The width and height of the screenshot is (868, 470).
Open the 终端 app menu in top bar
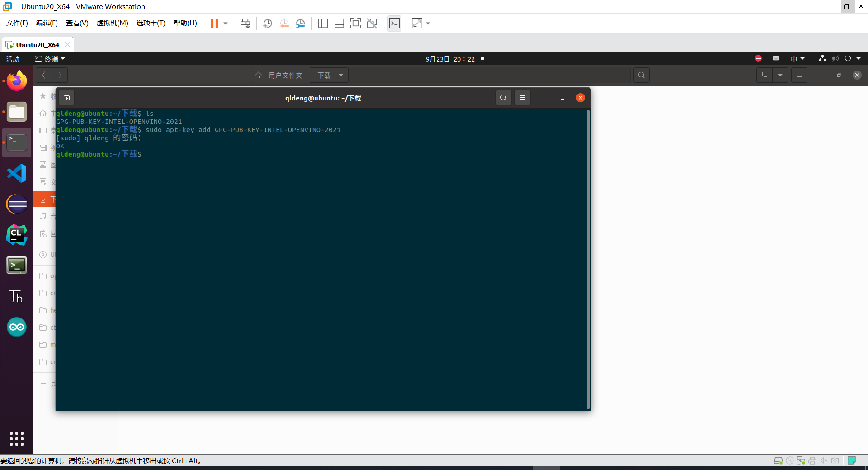tap(50, 59)
